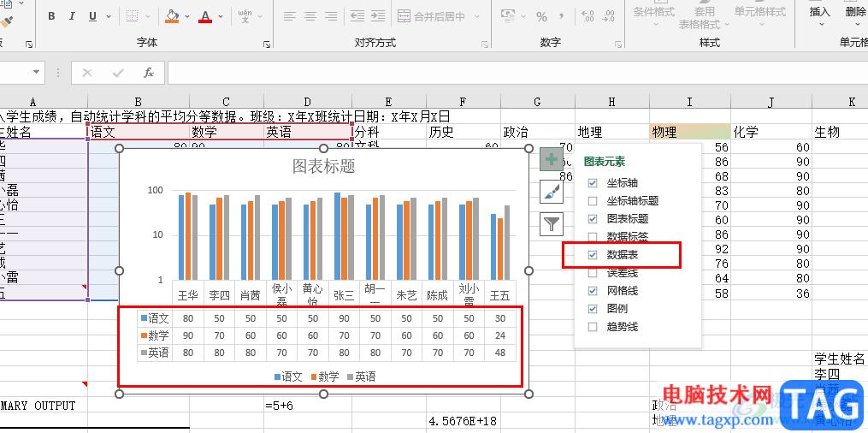The image size is (868, 433).
Task: Select the column B header
Action: click(139, 101)
